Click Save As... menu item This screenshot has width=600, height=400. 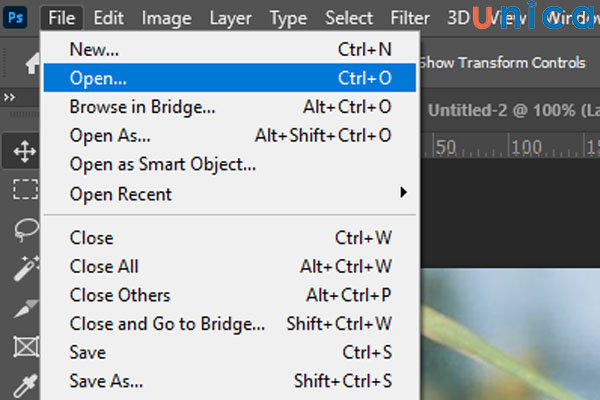pyautogui.click(x=106, y=381)
